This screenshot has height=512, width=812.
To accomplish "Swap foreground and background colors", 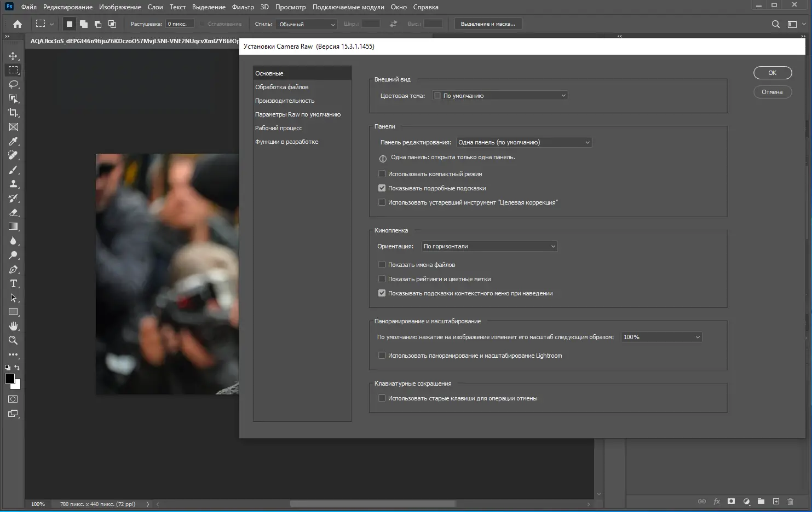I will point(17,368).
